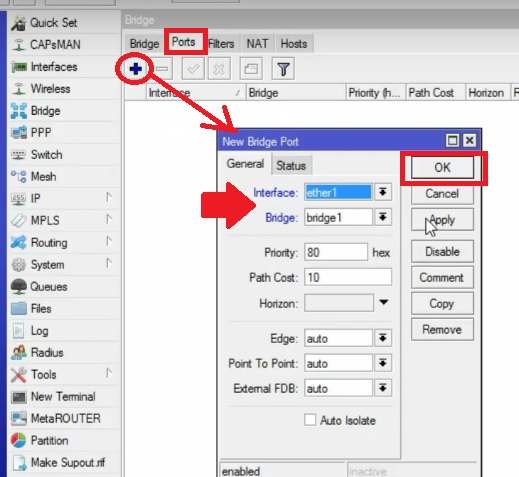Open Files in sidebar
The image size is (519, 477).
point(63,309)
